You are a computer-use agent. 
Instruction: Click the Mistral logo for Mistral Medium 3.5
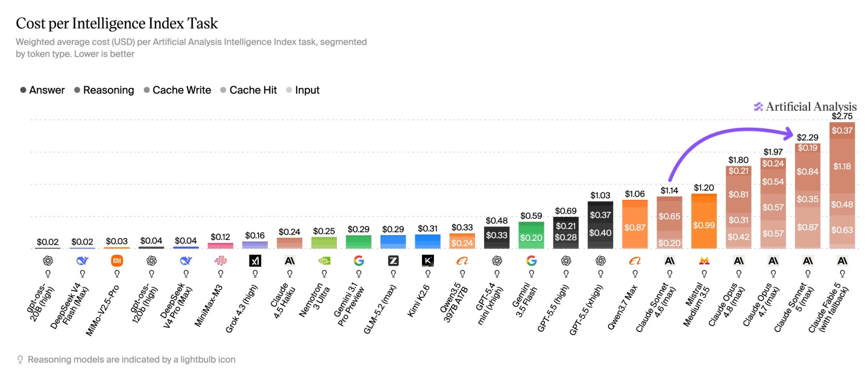(x=703, y=261)
